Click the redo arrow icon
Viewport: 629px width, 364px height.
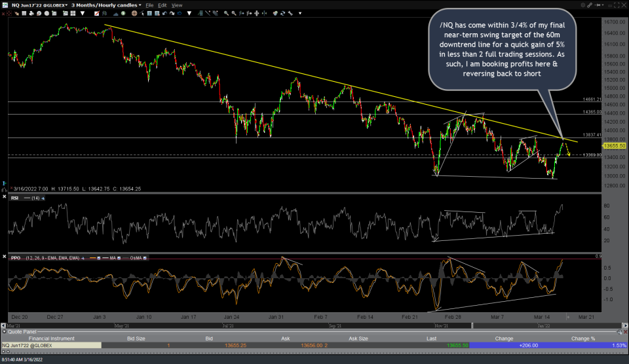tap(172, 13)
